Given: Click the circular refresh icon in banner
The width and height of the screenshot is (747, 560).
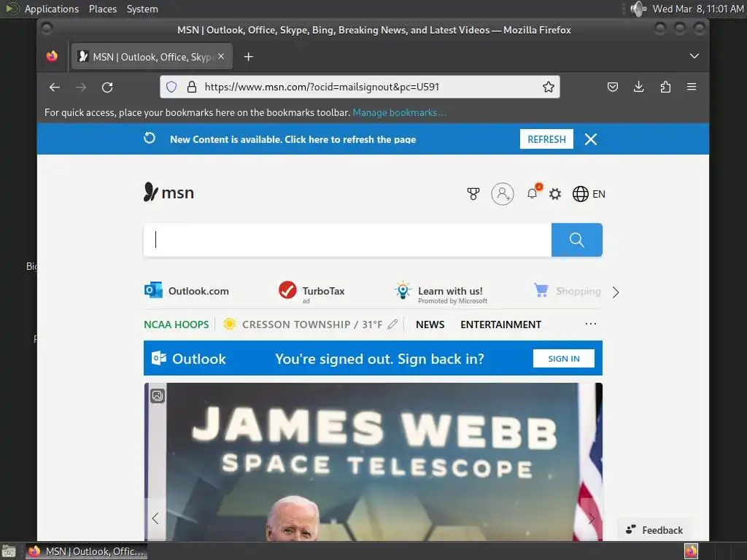Looking at the screenshot, I should coord(150,138).
